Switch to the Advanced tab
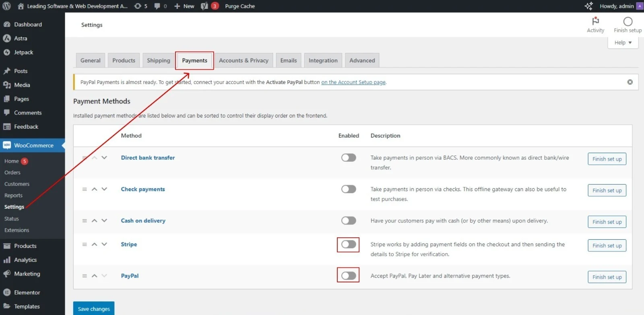Image resolution: width=644 pixels, height=315 pixels. point(362,60)
